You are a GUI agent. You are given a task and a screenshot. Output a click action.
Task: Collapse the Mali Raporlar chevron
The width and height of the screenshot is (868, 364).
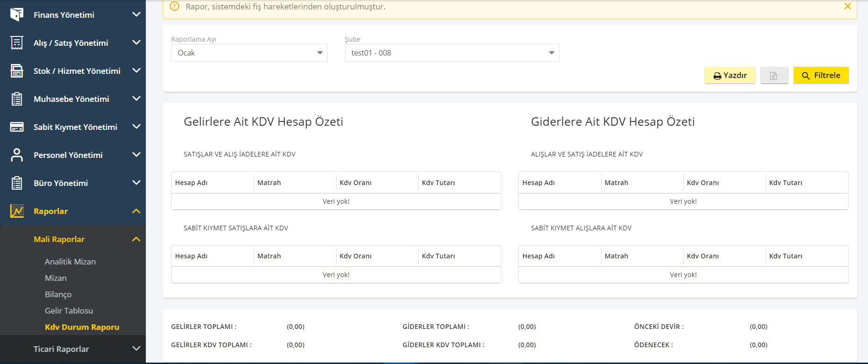coord(136,239)
